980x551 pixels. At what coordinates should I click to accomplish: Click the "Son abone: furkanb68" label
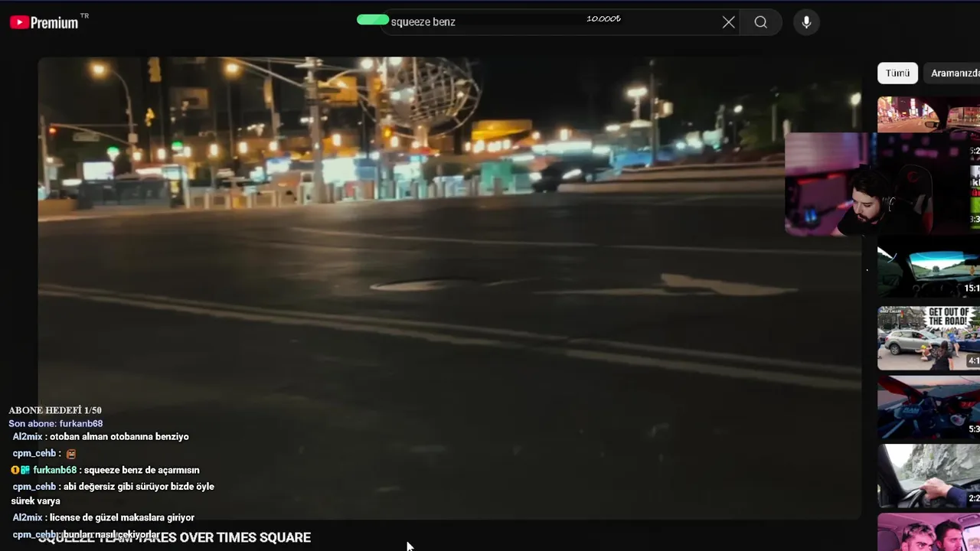point(56,423)
